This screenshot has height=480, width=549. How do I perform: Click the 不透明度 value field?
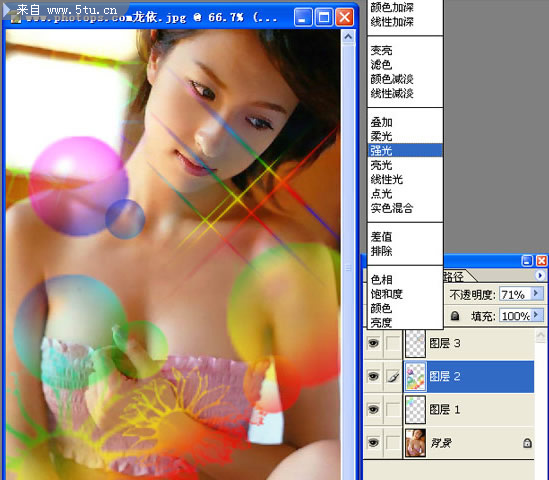(x=515, y=294)
